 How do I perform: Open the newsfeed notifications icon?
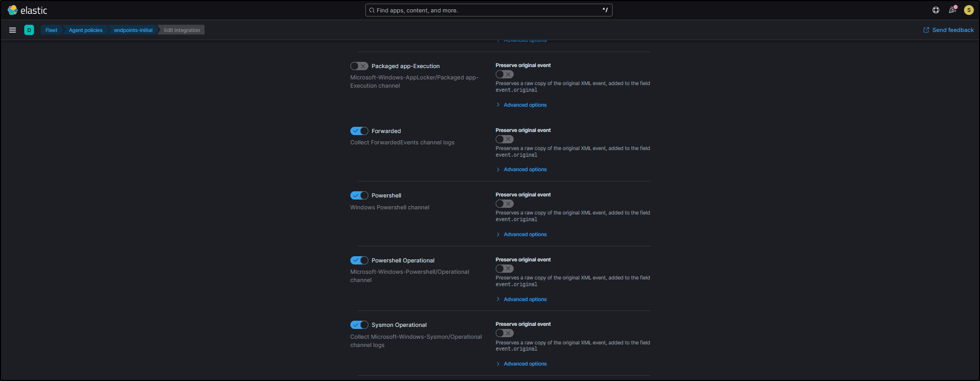(x=952, y=10)
